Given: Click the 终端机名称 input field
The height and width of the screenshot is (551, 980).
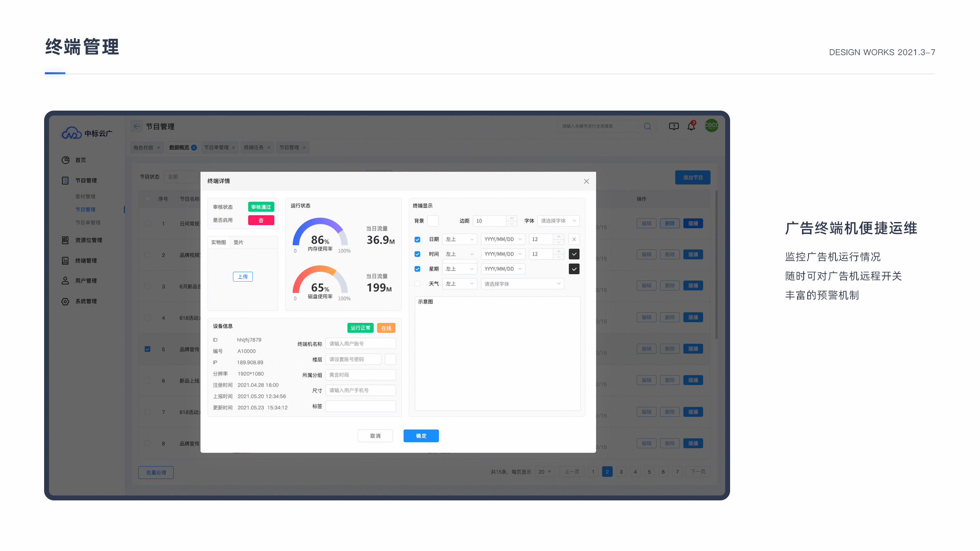Looking at the screenshot, I should 361,344.
